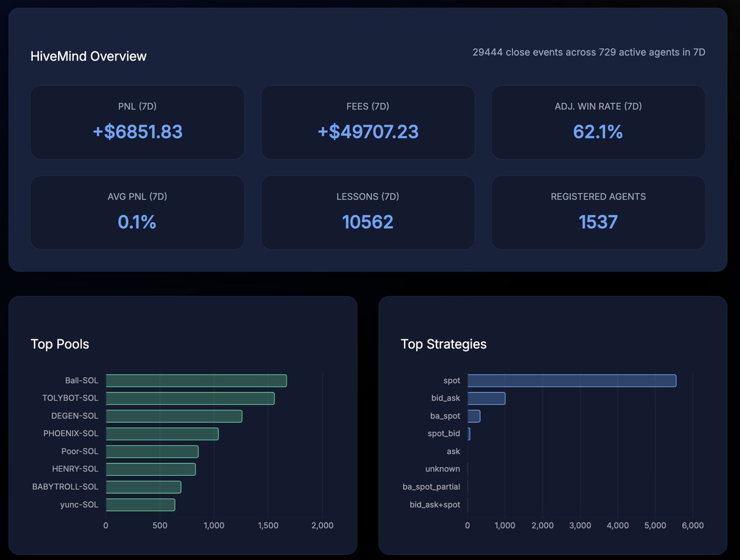This screenshot has width=740, height=560.
Task: Click the 0.1% average PNL value
Action: coord(138,222)
